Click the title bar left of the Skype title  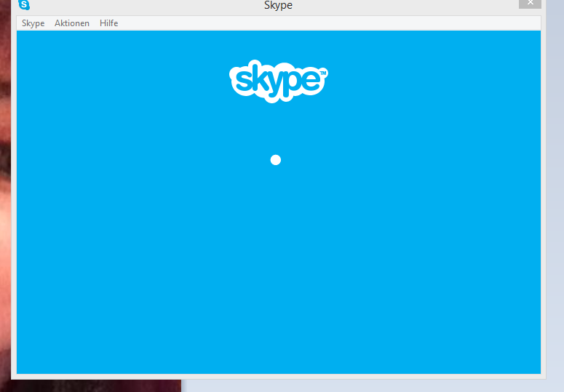pos(146,6)
